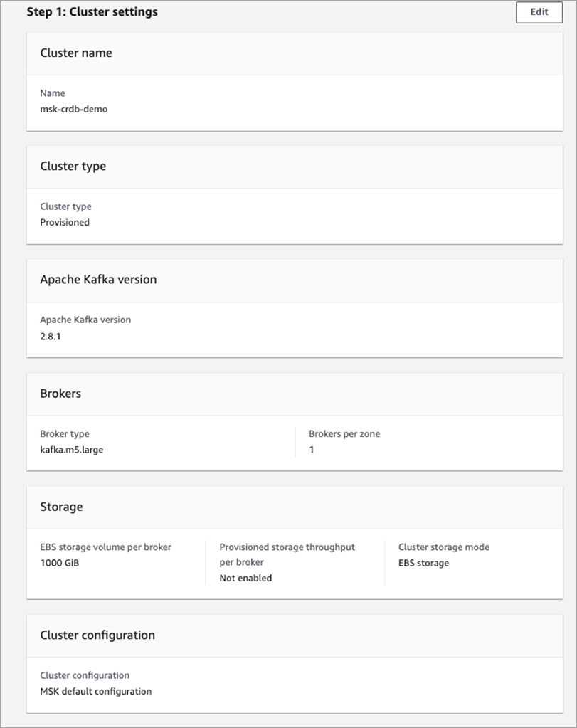Screen dimensions: 577x728
Task: Click the "Provisioned" cluster type value
Action: [x=65, y=222]
